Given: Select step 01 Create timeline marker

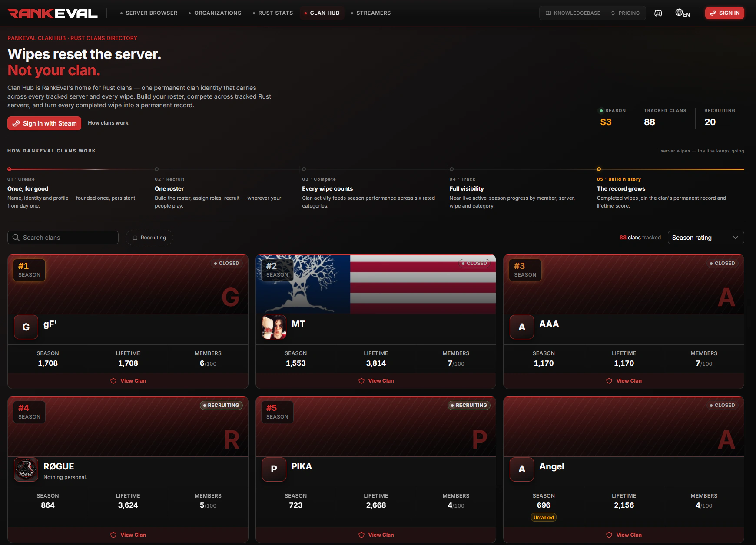Looking at the screenshot, I should 10,169.
